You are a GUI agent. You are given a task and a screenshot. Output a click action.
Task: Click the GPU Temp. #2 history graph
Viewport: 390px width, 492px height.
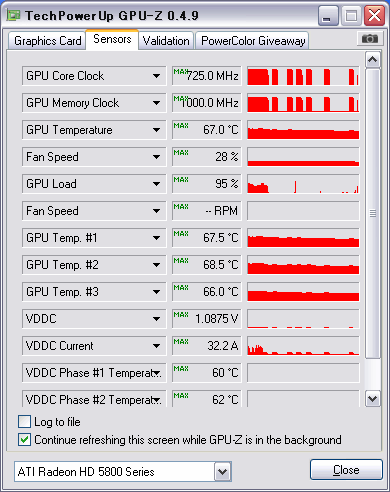point(303,265)
